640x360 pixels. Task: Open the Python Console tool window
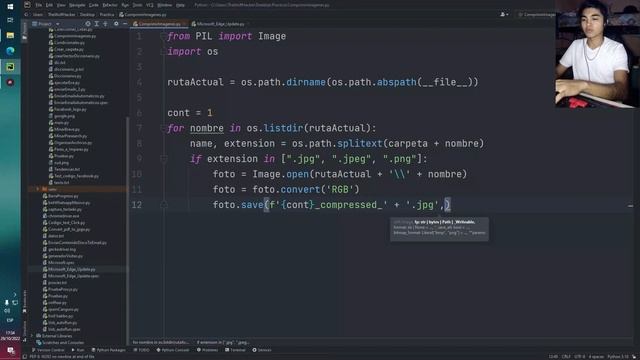click(173, 350)
